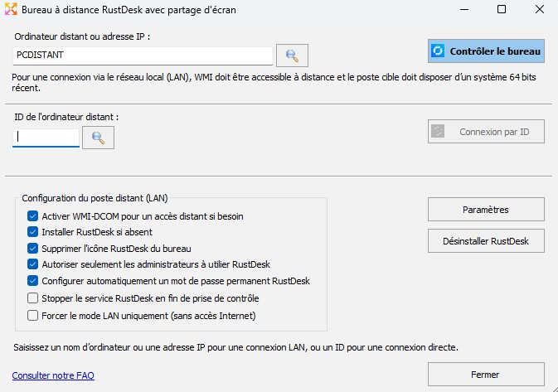Maximize the RustDesk window
The image size is (558, 392).
pyautogui.click(x=502, y=10)
